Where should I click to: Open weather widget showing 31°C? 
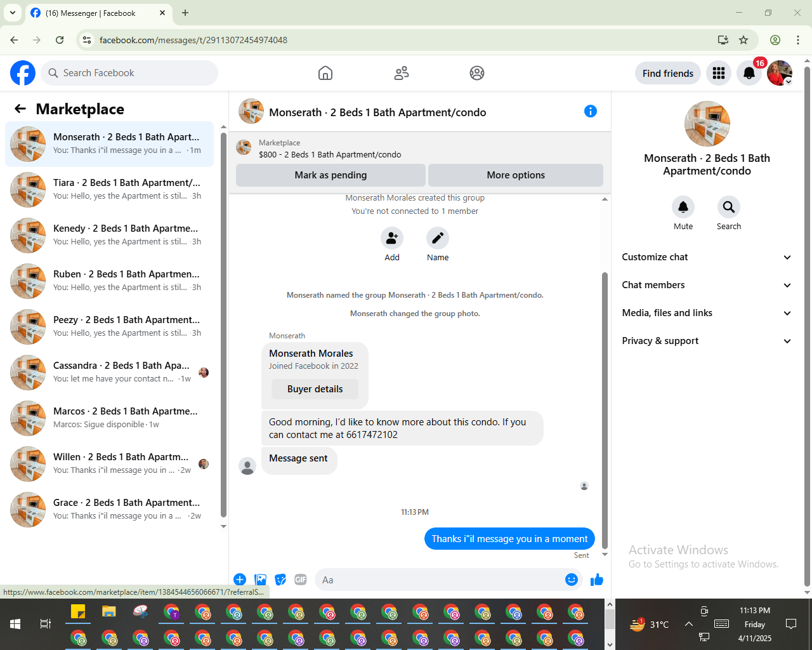[649, 624]
